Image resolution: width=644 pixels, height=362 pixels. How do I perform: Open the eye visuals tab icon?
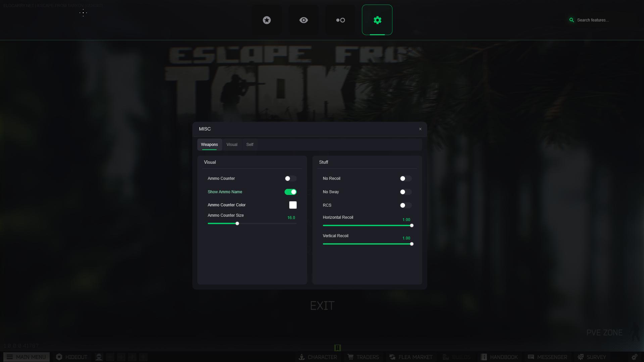pos(304,20)
